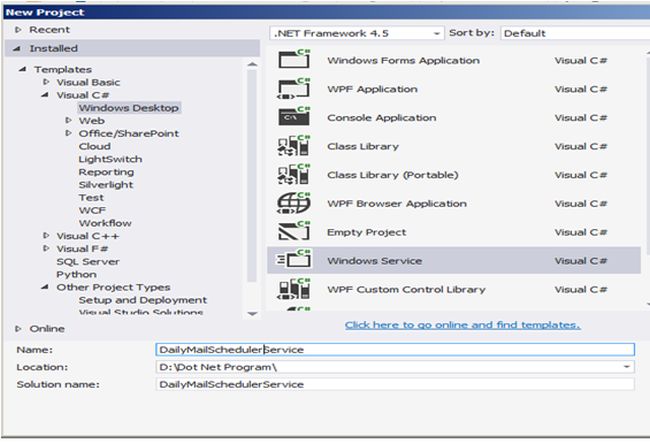Collapse the Templates tree node
Viewport: 650px width, 444px height.
(22, 69)
